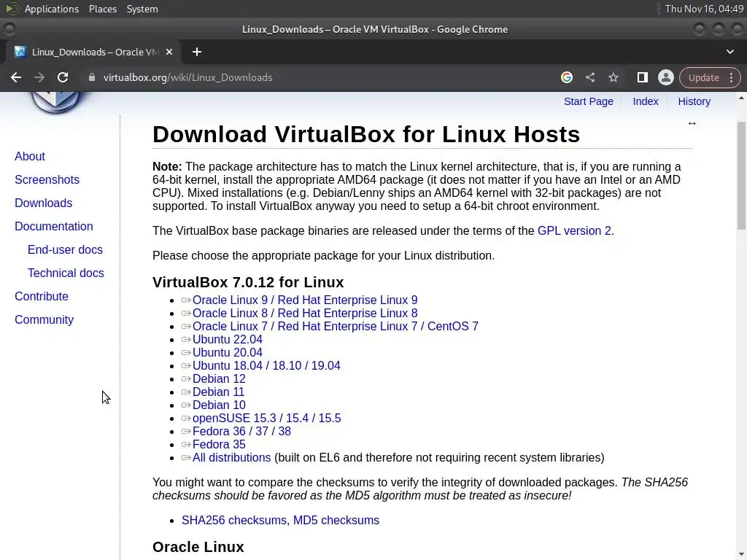
Task: Download Ubuntu 18.04 / 18.10 / 19.04 package
Action: (x=266, y=366)
